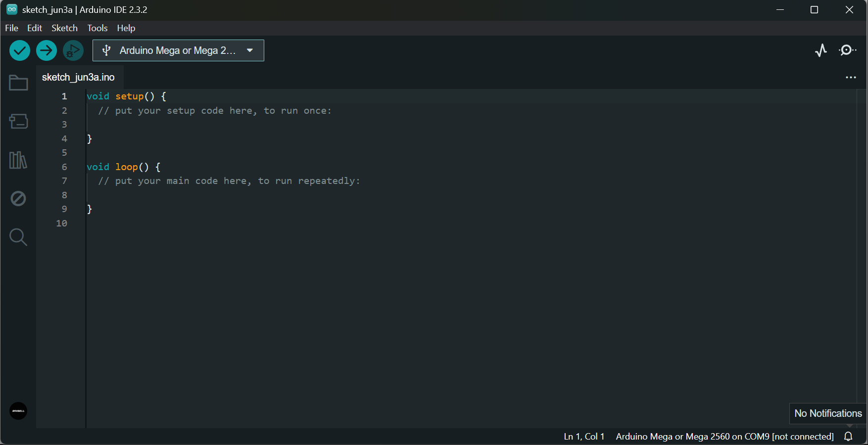Click the 'void loop() {' line

124,167
